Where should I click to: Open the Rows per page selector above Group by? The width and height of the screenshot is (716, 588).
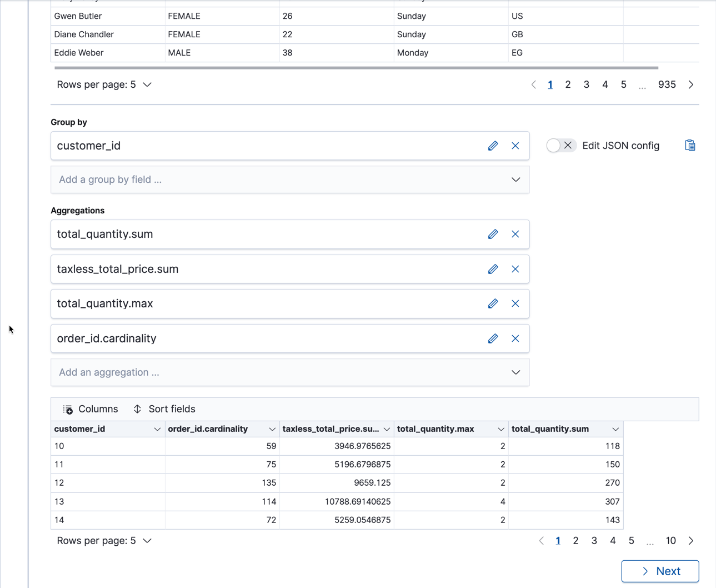(x=104, y=84)
